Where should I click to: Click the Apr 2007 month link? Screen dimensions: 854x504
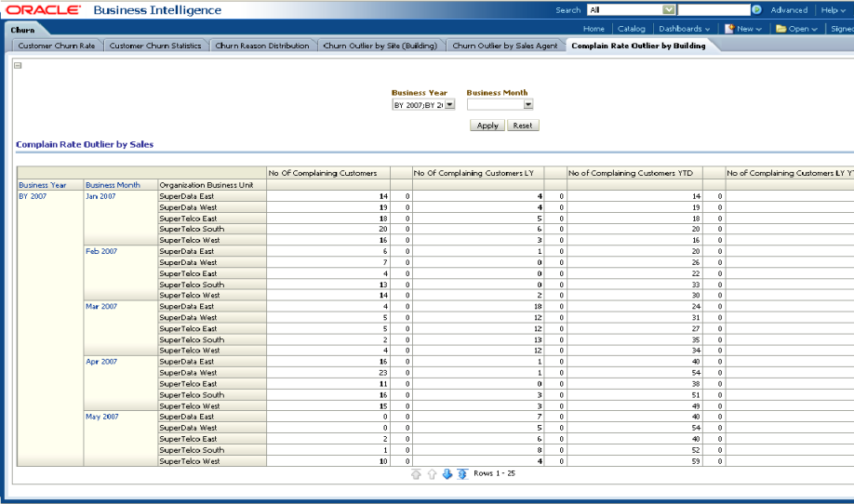click(x=101, y=362)
